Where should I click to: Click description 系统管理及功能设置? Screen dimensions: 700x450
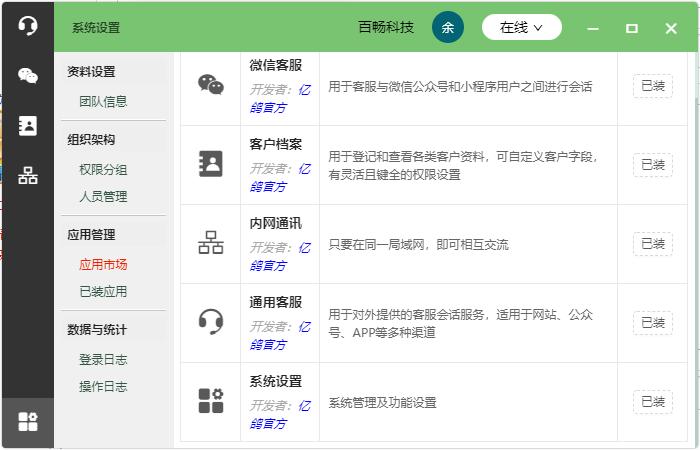382,403
